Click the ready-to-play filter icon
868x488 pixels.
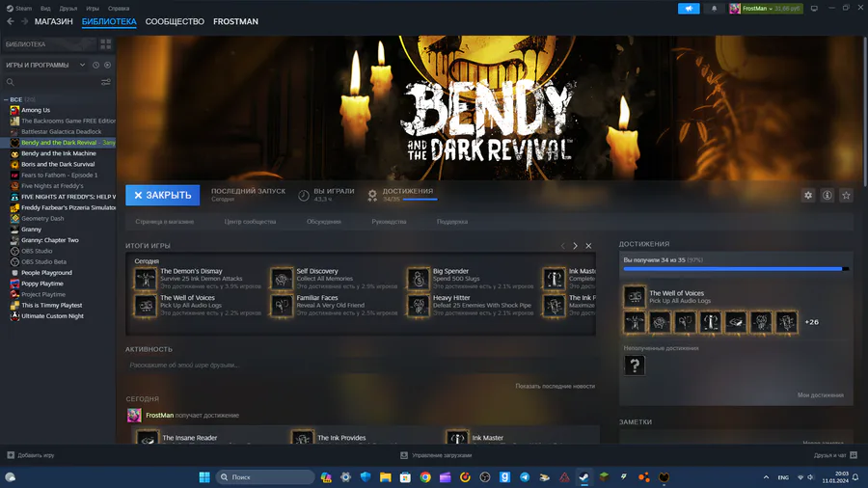point(107,65)
